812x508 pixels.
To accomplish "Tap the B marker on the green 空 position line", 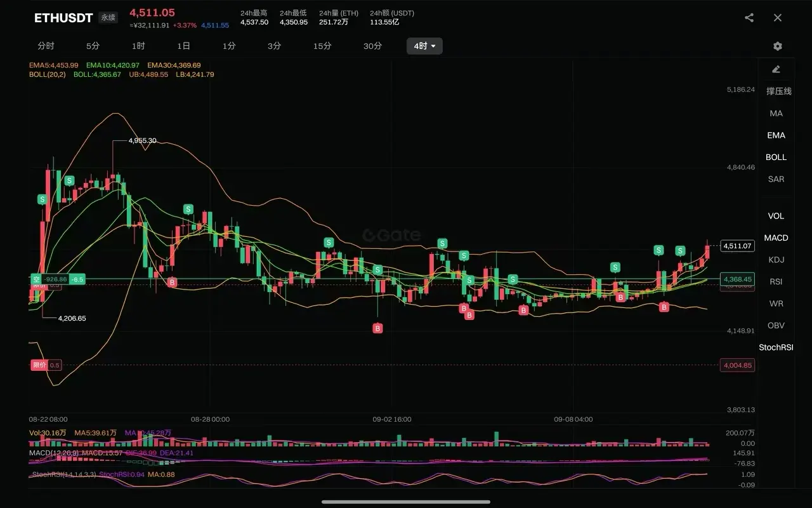I will click(x=172, y=282).
